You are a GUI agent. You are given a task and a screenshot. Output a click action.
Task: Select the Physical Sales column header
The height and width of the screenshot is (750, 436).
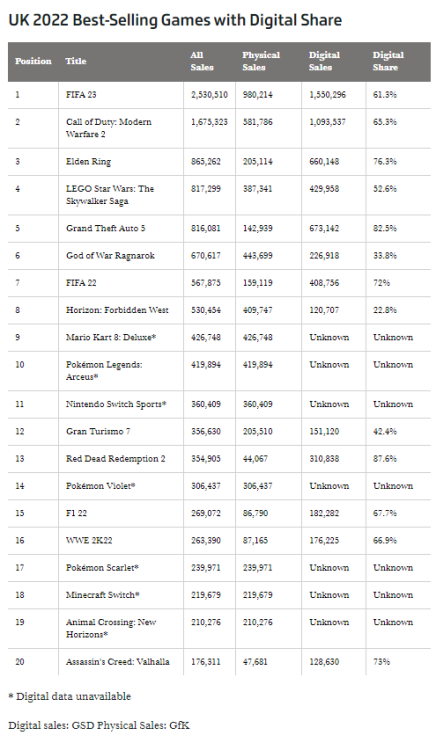(x=261, y=61)
